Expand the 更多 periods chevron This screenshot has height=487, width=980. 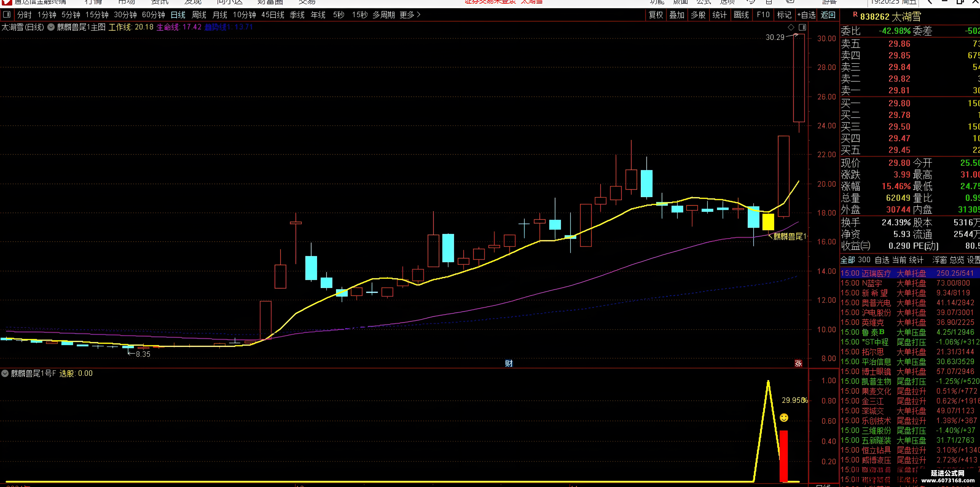(419, 15)
